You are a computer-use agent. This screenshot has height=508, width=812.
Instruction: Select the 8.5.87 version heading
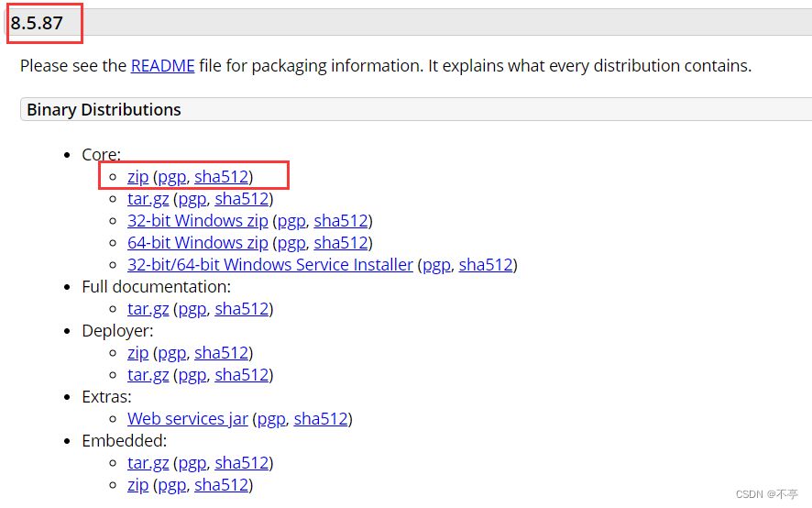[37, 23]
